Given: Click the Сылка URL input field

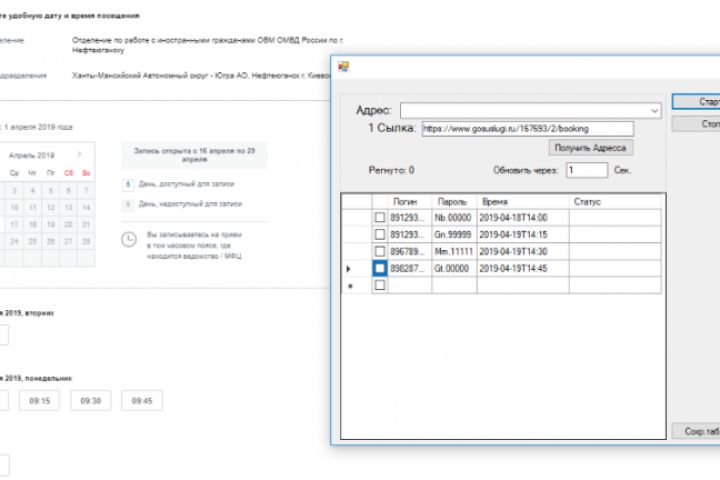Looking at the screenshot, I should coord(528,129).
